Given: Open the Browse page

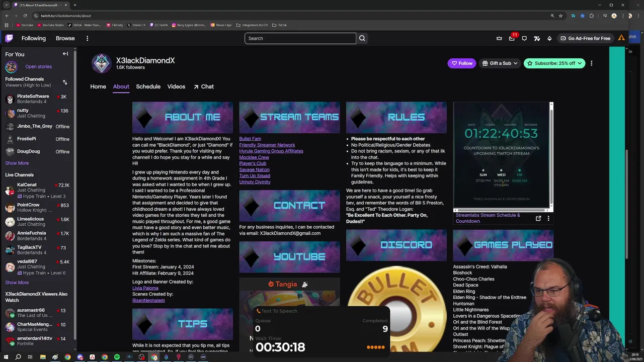Looking at the screenshot, I should pyautogui.click(x=65, y=38).
